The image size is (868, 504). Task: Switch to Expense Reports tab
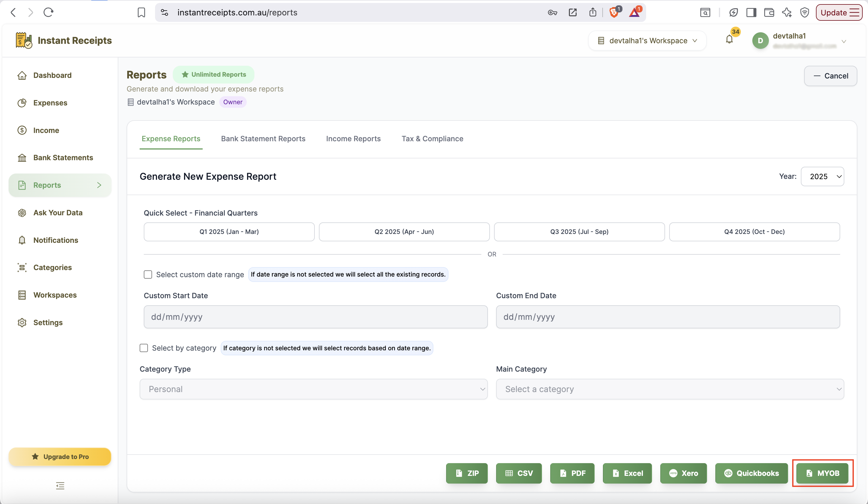point(171,139)
